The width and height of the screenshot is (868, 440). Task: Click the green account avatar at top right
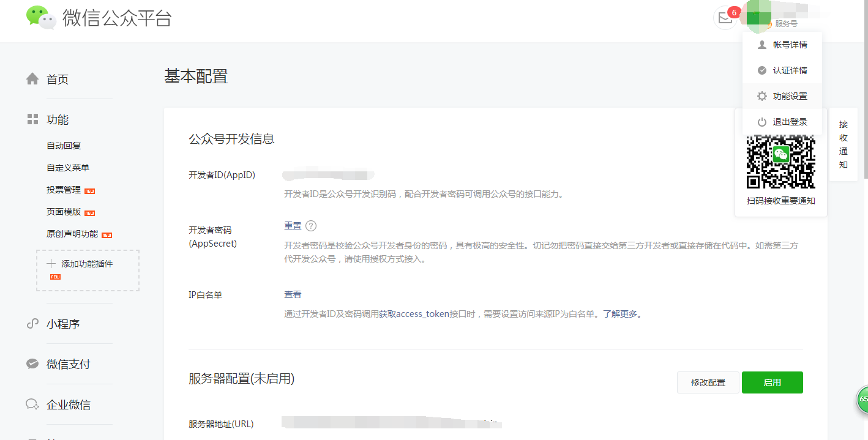(758, 18)
